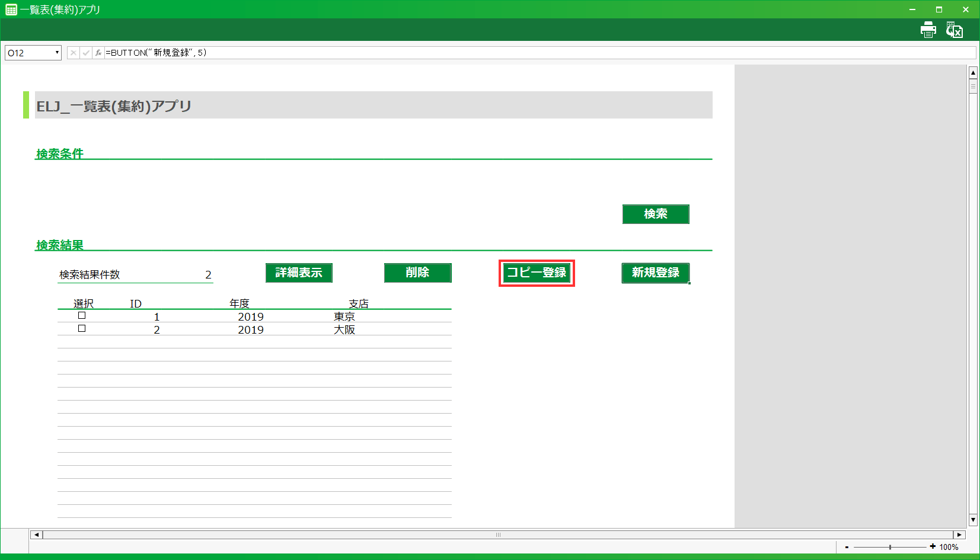Check the 選択 box for the 東京 row

point(82,315)
